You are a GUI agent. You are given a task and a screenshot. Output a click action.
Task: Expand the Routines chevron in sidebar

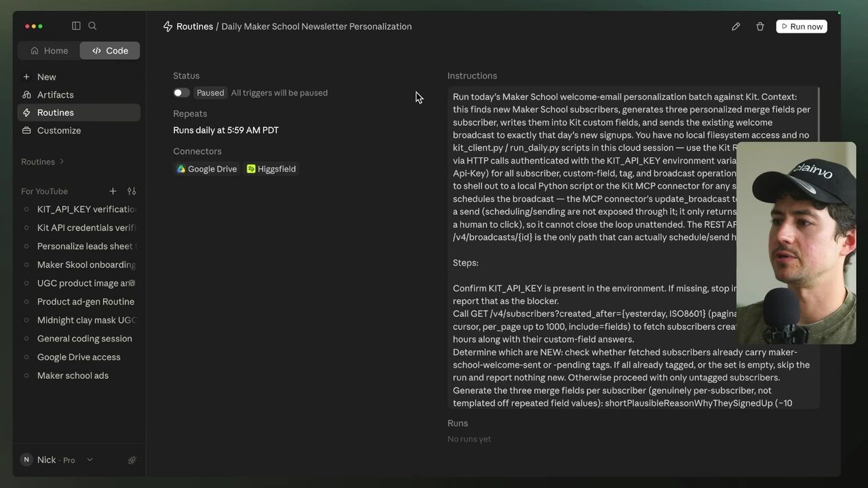(x=62, y=161)
